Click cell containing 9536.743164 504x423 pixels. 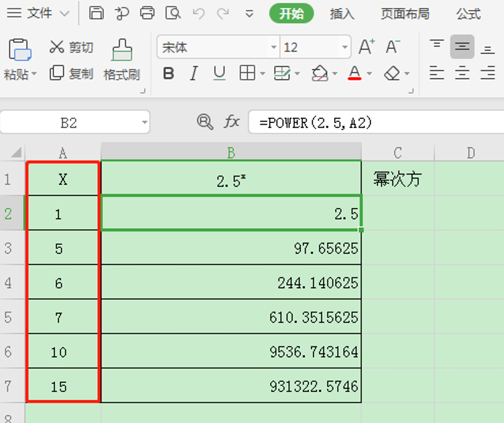tap(231, 351)
